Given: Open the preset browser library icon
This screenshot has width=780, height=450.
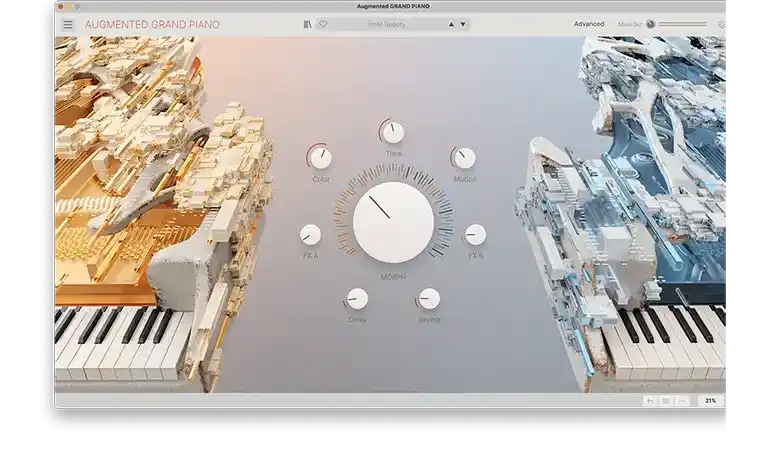Looking at the screenshot, I should click(x=307, y=24).
